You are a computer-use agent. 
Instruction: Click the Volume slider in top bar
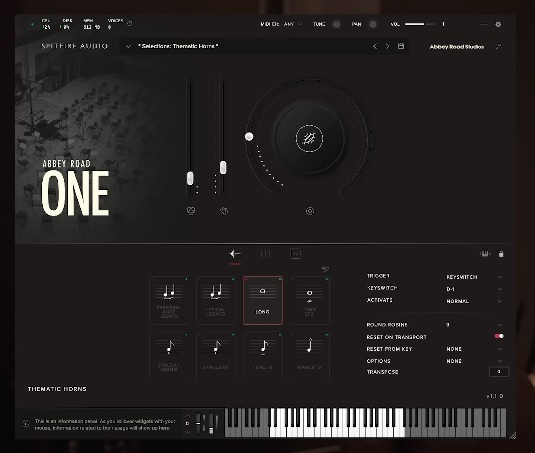(x=420, y=24)
